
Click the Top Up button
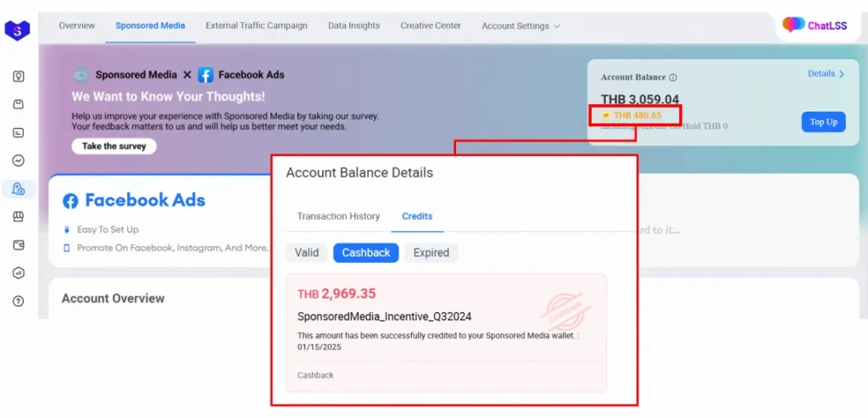[824, 122]
